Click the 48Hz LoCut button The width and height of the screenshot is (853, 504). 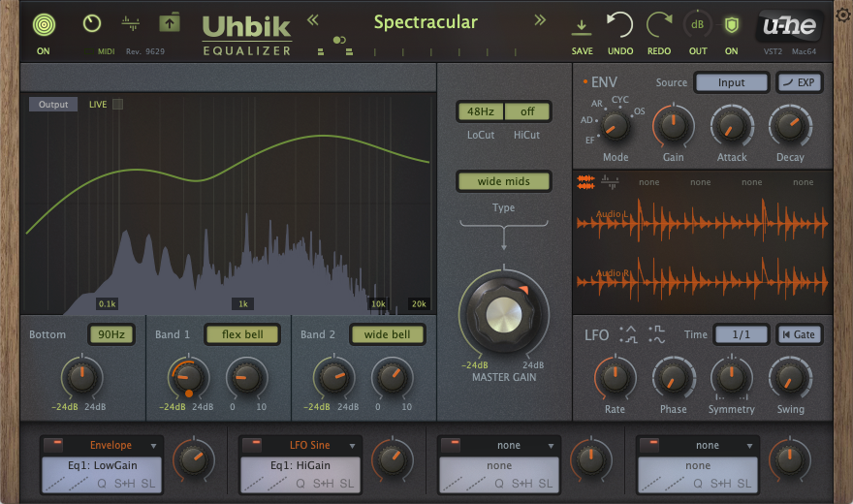pyautogui.click(x=481, y=111)
